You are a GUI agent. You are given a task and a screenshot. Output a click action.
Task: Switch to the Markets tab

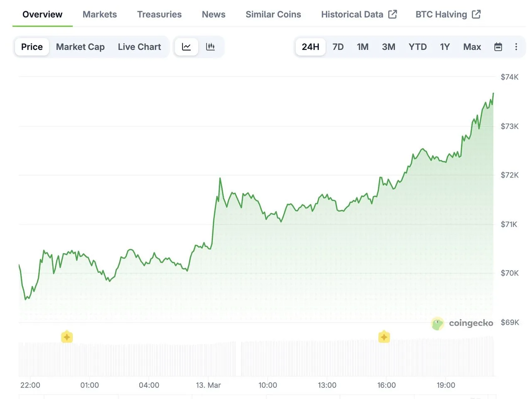(x=99, y=14)
